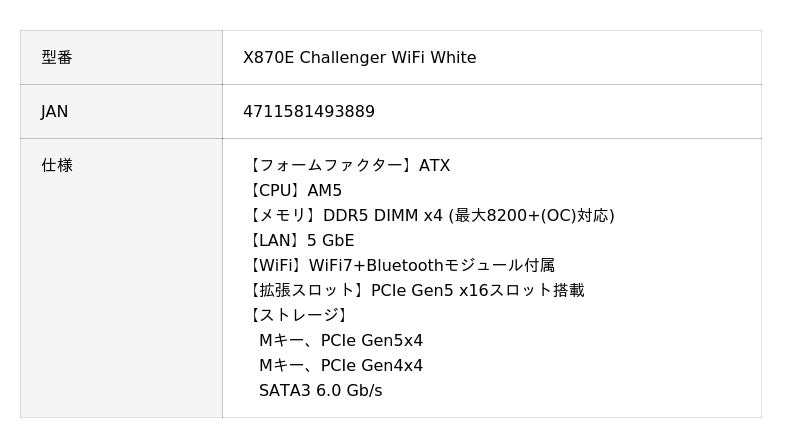Click the ストレージ heading line
Screen dimensions: 800x448
[299, 316]
